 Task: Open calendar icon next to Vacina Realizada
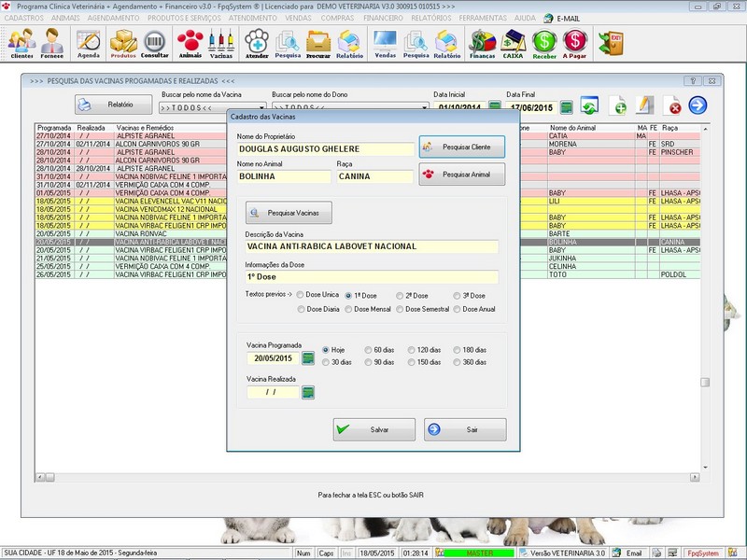point(308,392)
